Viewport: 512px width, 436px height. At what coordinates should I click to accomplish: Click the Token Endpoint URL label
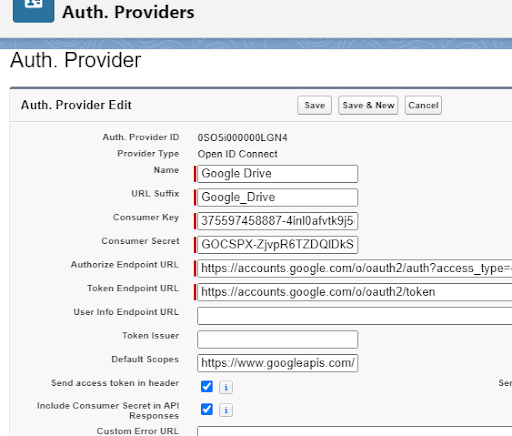coord(133,288)
